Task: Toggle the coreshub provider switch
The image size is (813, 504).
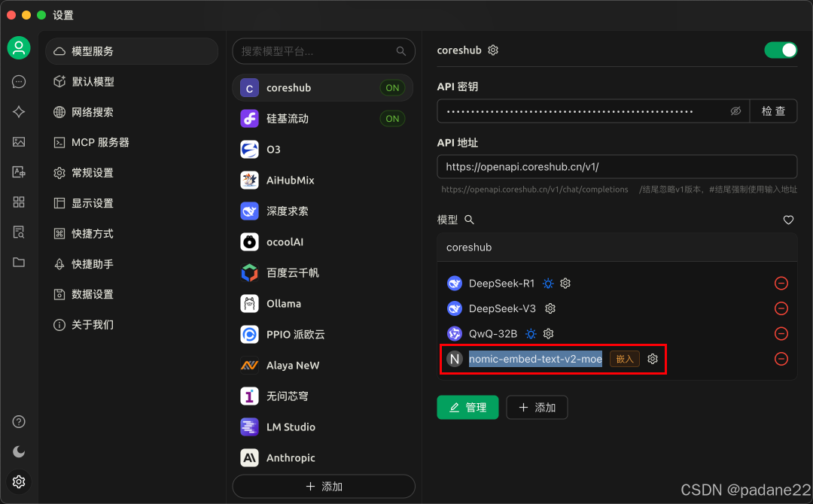Action: [x=781, y=50]
